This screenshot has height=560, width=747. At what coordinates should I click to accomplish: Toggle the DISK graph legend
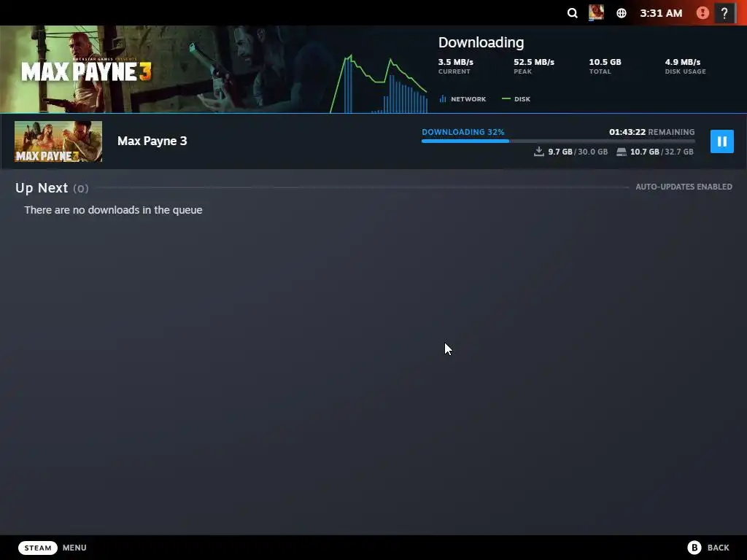point(516,99)
